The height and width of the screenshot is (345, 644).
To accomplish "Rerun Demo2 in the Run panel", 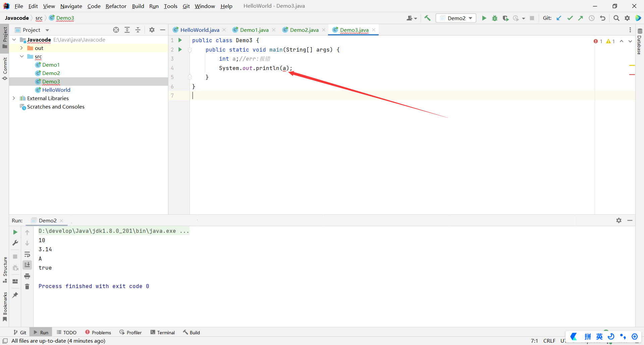I will click(x=15, y=232).
